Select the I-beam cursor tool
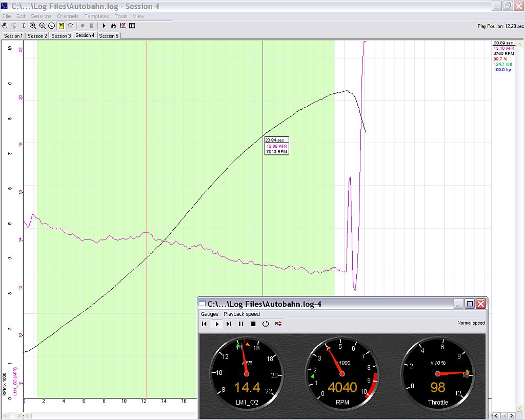Viewport: 525px width, 420px height. pyautogui.click(x=23, y=26)
